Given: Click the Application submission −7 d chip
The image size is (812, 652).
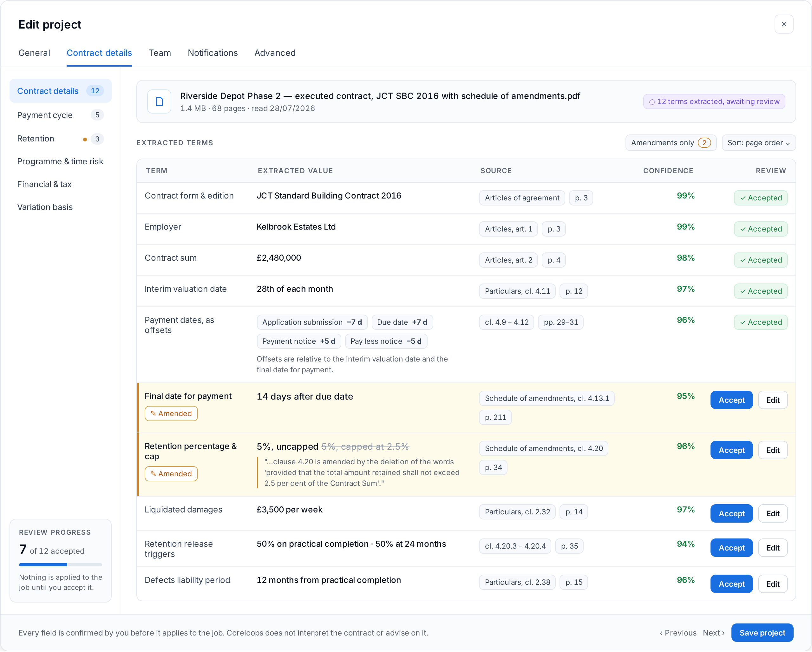Looking at the screenshot, I should [x=312, y=322].
